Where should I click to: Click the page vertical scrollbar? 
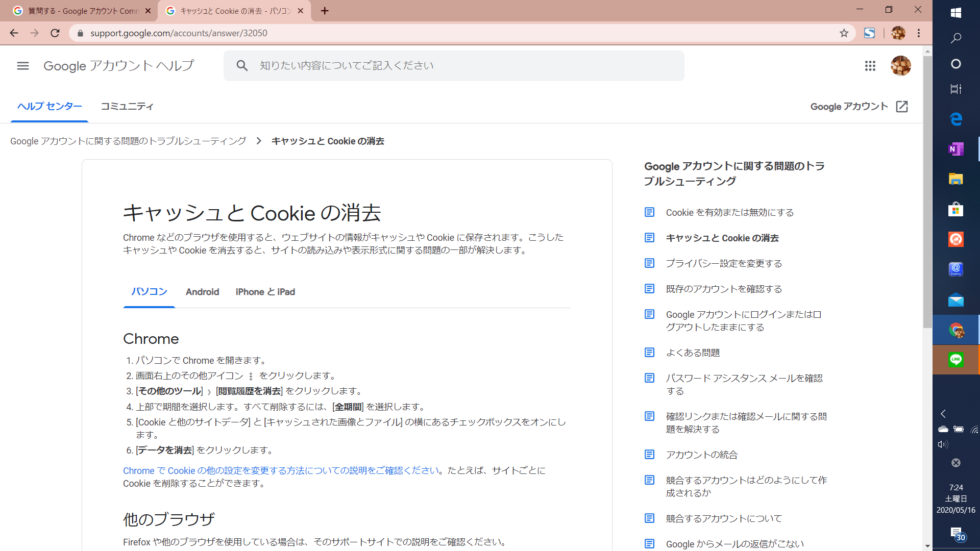coord(927,191)
